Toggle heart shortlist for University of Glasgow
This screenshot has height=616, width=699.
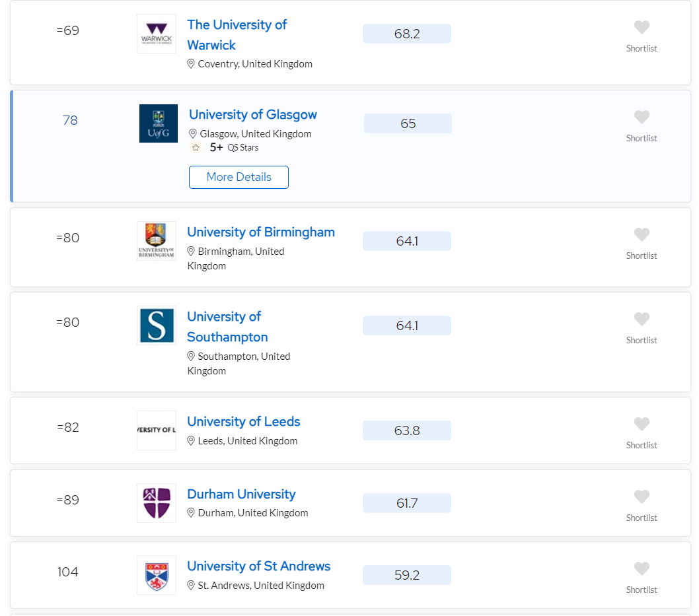(642, 118)
